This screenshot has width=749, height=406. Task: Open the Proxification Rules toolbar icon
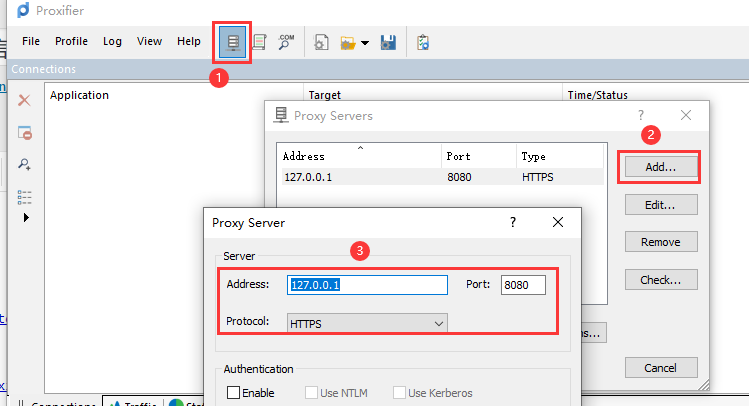point(259,43)
